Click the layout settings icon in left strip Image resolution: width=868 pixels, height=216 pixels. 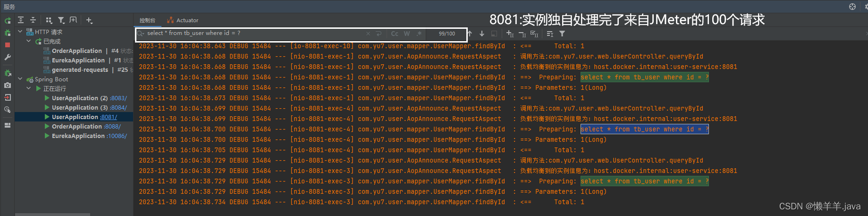(8, 125)
